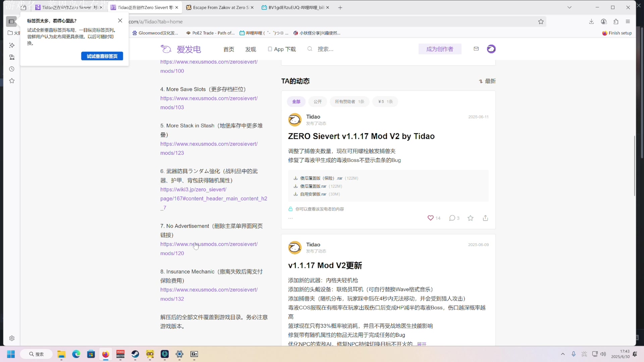The width and height of the screenshot is (644, 362).
Task: Open Steam from the taskbar
Action: (135, 354)
